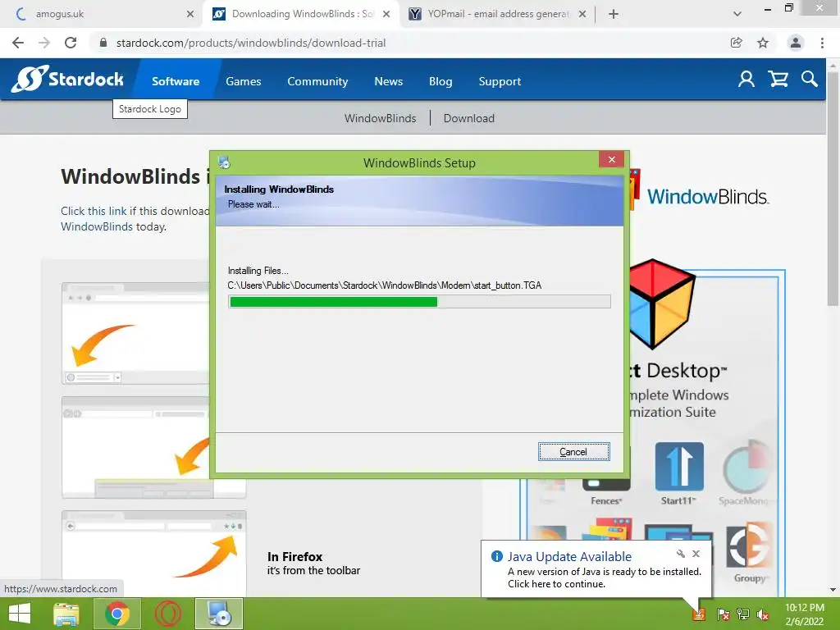Screen dimensions: 840x630
Task: Open Chrome three-dot menu
Action: click(822, 43)
